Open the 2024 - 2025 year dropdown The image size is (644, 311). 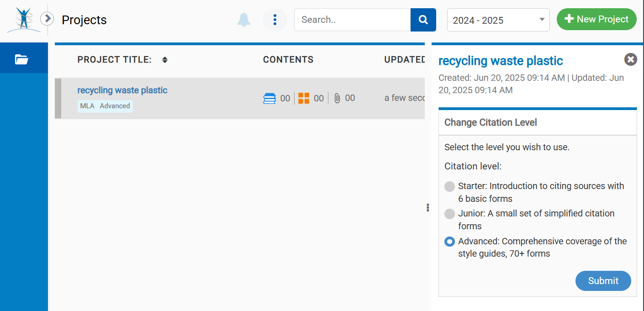pyautogui.click(x=498, y=20)
